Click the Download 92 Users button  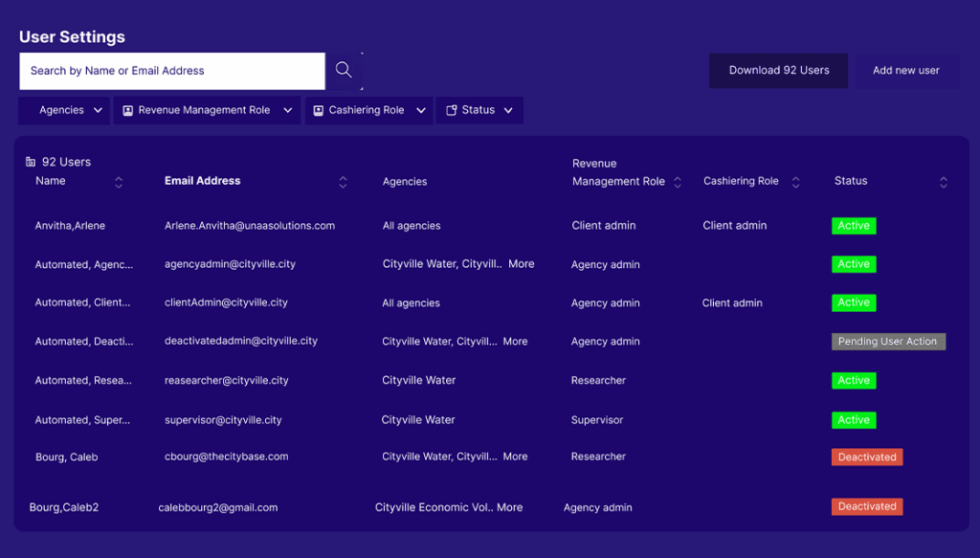[778, 70]
